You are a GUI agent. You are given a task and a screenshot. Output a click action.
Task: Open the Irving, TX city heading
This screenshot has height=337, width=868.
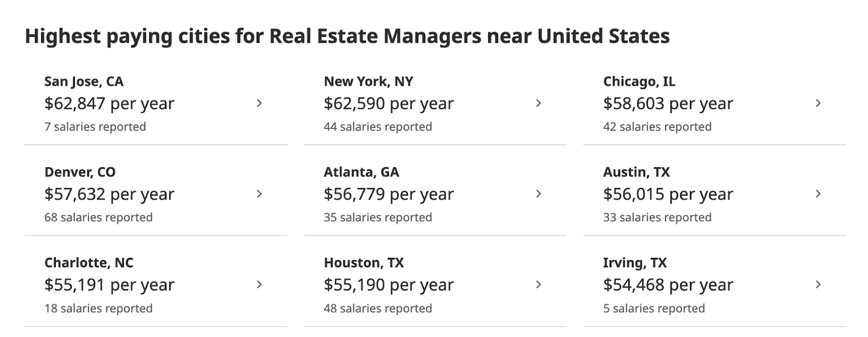point(635,263)
